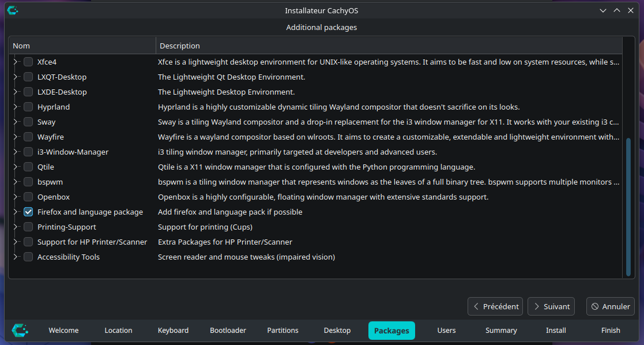Click the CachyOS logo in the title bar
Screen dimensions: 644x345
coord(13,10)
